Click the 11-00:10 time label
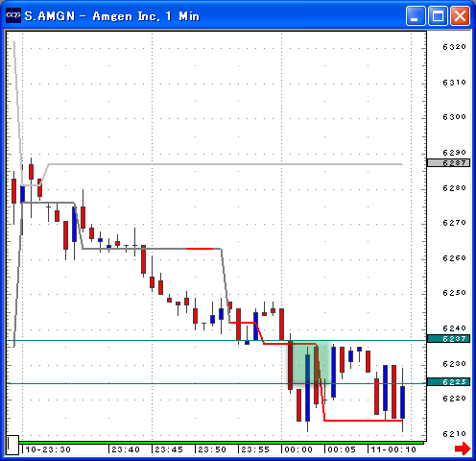 (393, 449)
